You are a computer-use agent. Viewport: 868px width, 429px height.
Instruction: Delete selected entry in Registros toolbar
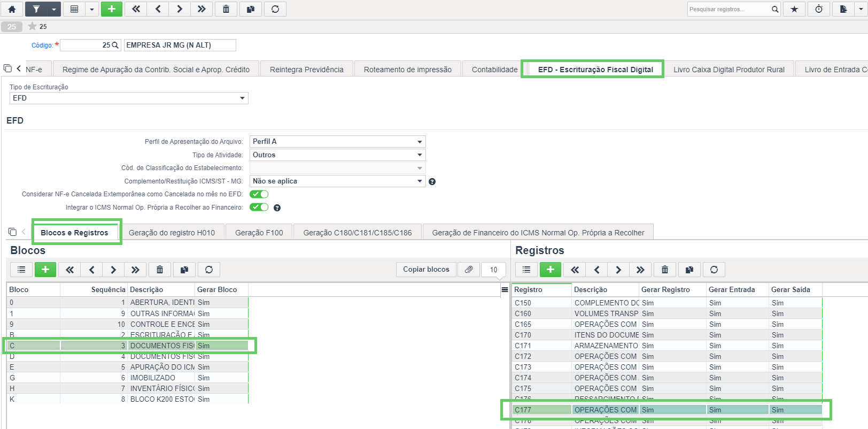(665, 270)
